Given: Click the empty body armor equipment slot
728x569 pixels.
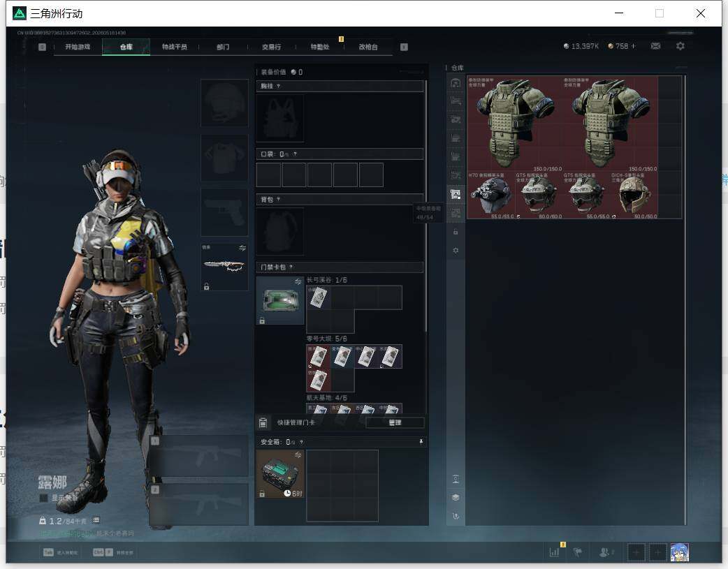Looking at the screenshot, I should (x=224, y=158).
